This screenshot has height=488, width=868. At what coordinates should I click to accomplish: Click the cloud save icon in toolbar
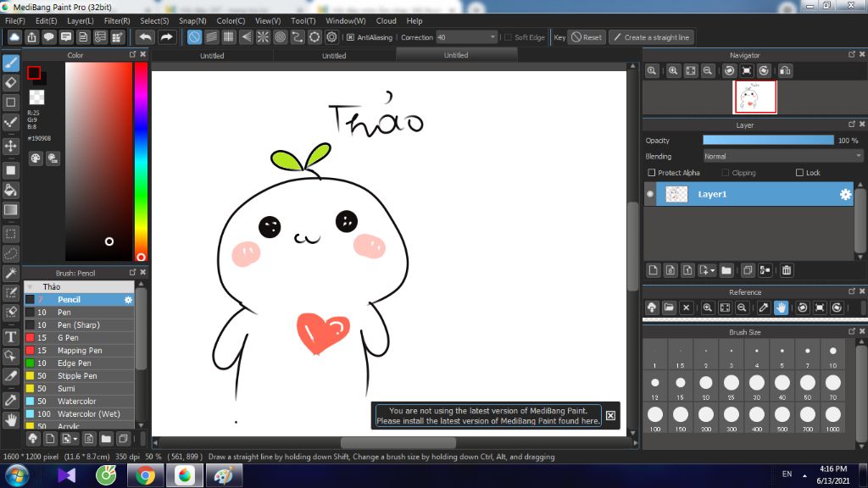tap(14, 37)
